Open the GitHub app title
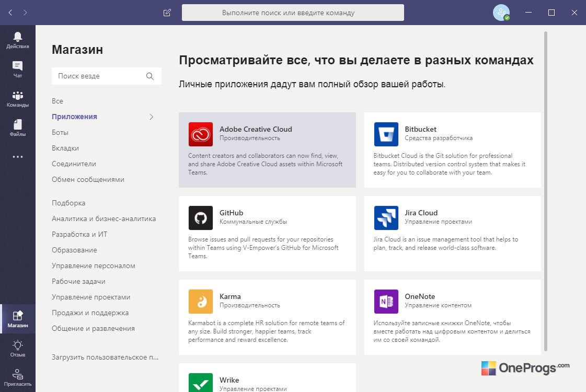586x392 pixels. (231, 213)
